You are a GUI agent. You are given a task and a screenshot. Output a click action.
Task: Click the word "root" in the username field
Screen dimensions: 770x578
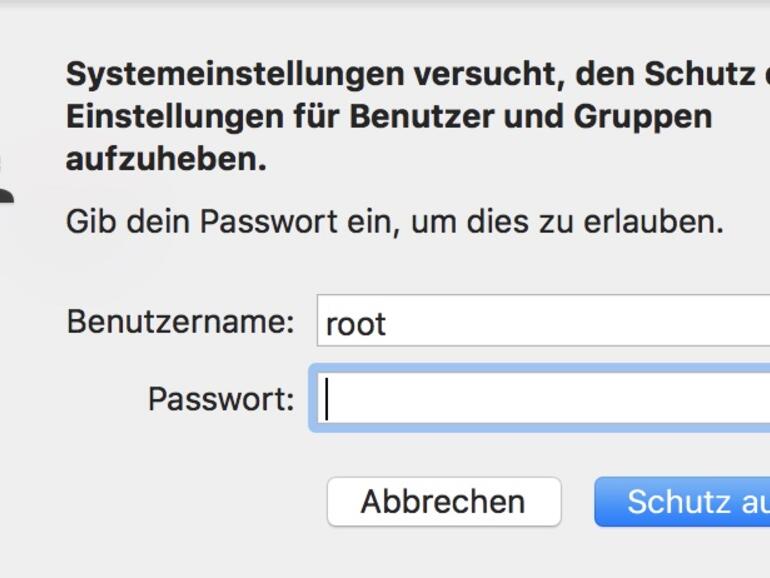pos(355,324)
